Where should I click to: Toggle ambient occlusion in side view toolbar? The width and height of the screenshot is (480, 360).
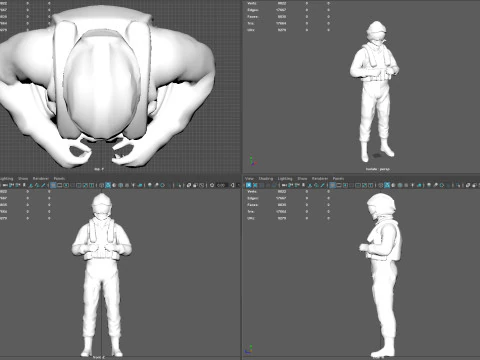[x=429, y=185]
